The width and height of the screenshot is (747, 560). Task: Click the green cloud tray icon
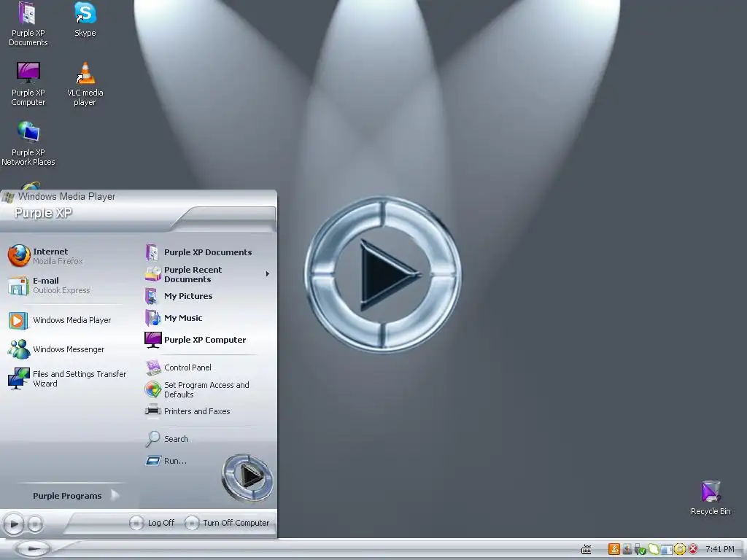click(653, 550)
